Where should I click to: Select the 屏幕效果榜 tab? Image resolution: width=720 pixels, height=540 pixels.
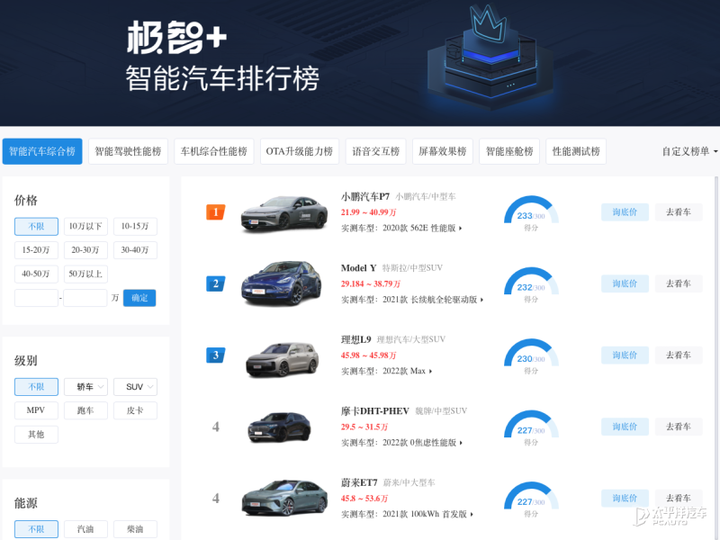click(x=443, y=151)
